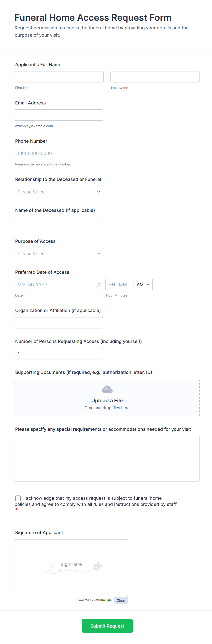Click the Number of Persons field

pos(59,354)
